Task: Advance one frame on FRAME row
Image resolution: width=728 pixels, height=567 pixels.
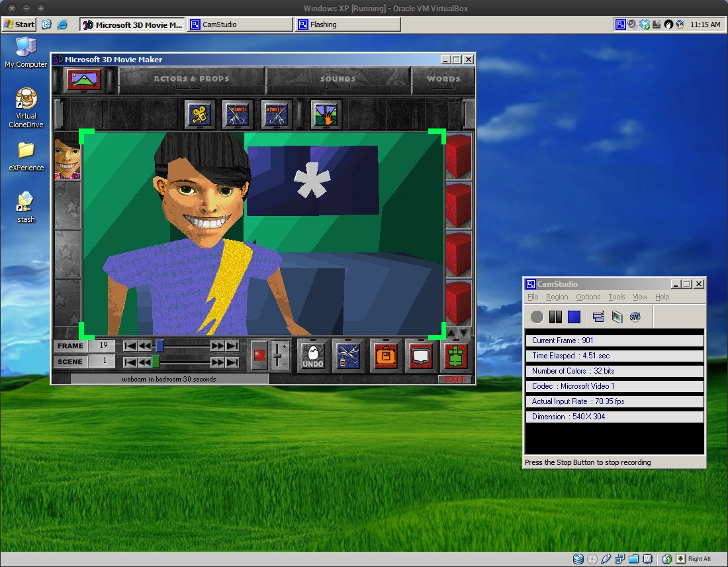Action: [x=217, y=346]
